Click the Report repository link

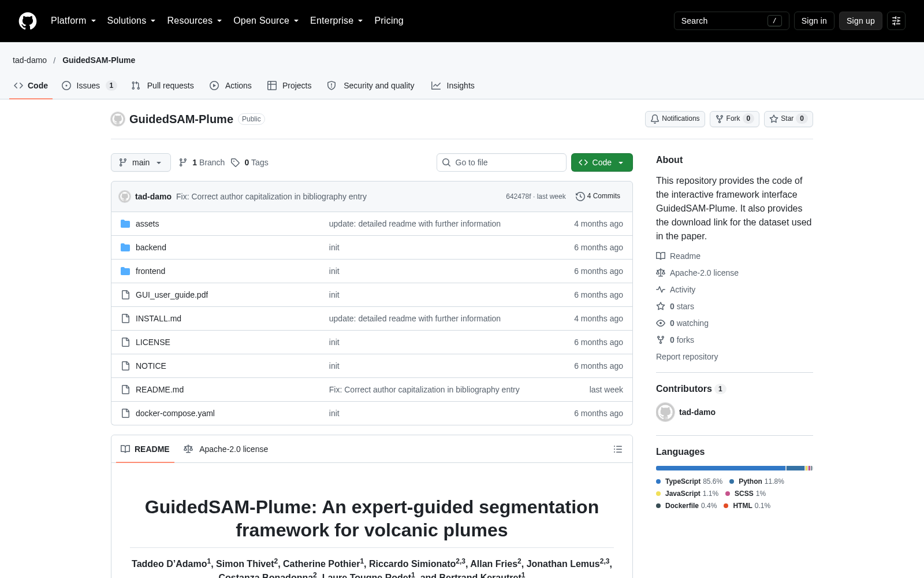(687, 357)
